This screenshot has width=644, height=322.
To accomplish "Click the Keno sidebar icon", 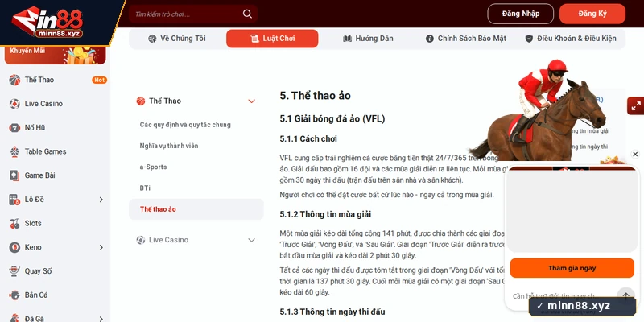I will [14, 247].
